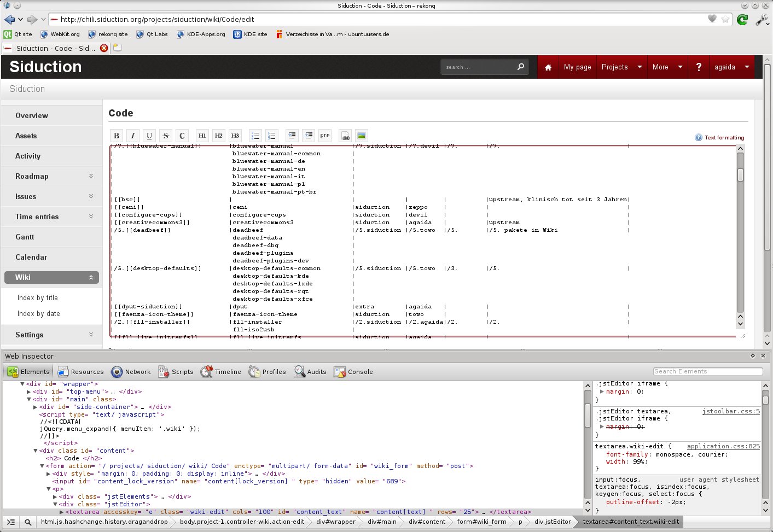Image resolution: width=773 pixels, height=532 pixels.
Task: Insert Heading 1 with the H1 button
Action: tap(202, 136)
